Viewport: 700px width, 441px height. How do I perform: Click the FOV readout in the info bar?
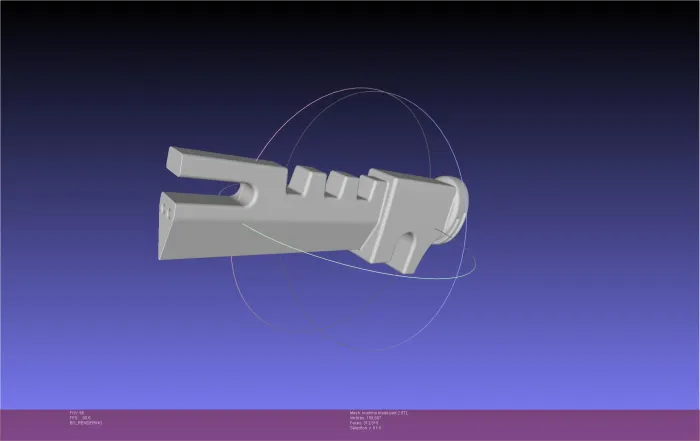pyautogui.click(x=77, y=413)
